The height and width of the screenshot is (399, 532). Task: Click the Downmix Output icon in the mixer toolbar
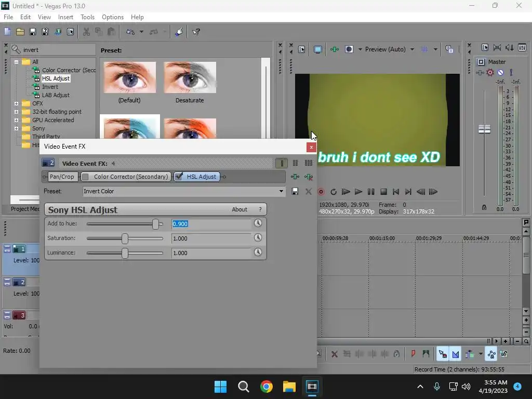497,47
